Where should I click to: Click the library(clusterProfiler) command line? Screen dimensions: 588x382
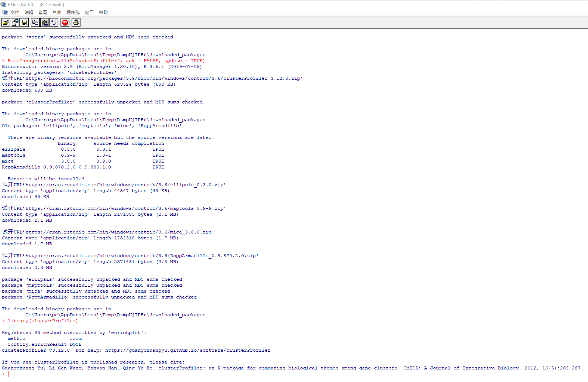pos(40,321)
